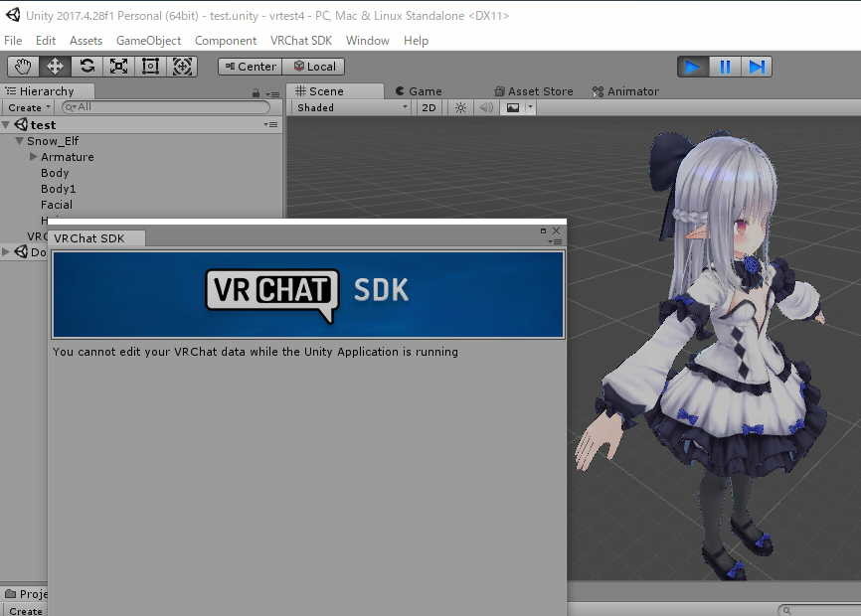This screenshot has height=616, width=861.
Task: Click the Hierarchy search field
Action: click(x=166, y=107)
